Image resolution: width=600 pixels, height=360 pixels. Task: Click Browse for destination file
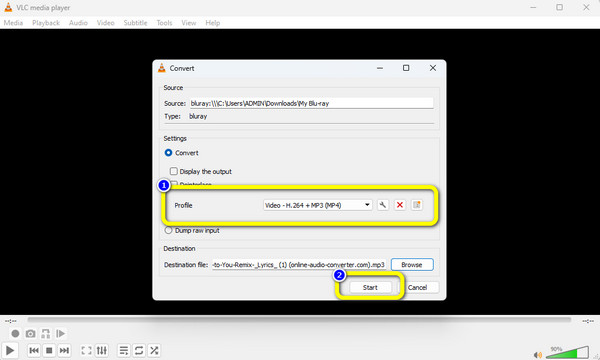[x=412, y=264]
